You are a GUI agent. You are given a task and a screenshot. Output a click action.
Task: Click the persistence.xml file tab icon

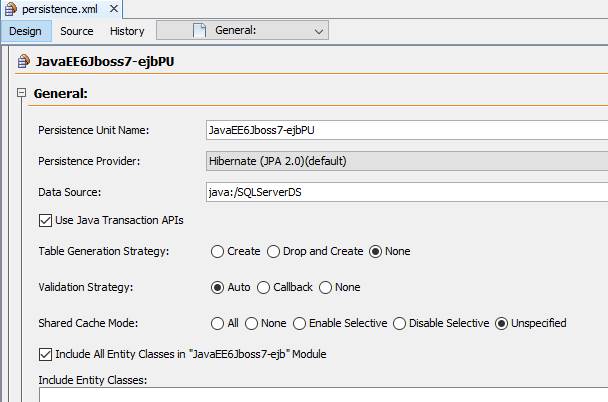10,9
